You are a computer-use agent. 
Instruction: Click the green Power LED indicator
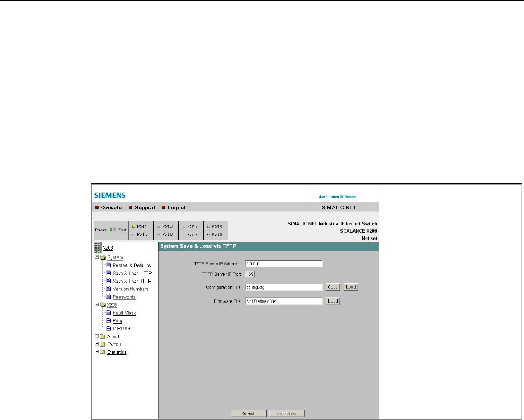(111, 230)
